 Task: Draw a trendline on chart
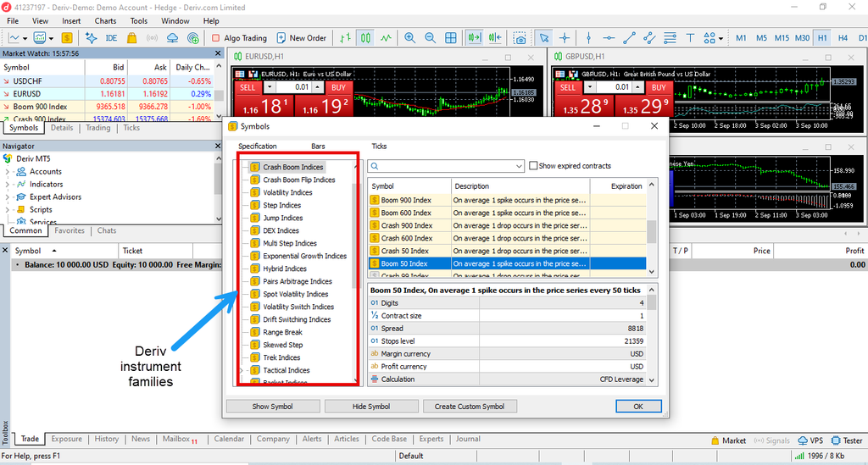tap(629, 38)
